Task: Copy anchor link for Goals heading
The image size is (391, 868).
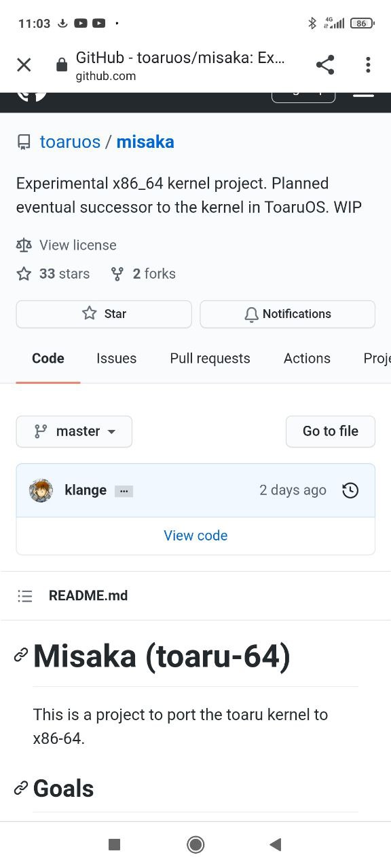Action: 21,788
